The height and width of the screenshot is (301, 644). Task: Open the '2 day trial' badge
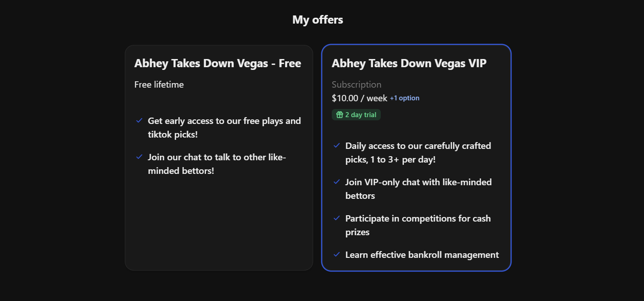coord(356,114)
